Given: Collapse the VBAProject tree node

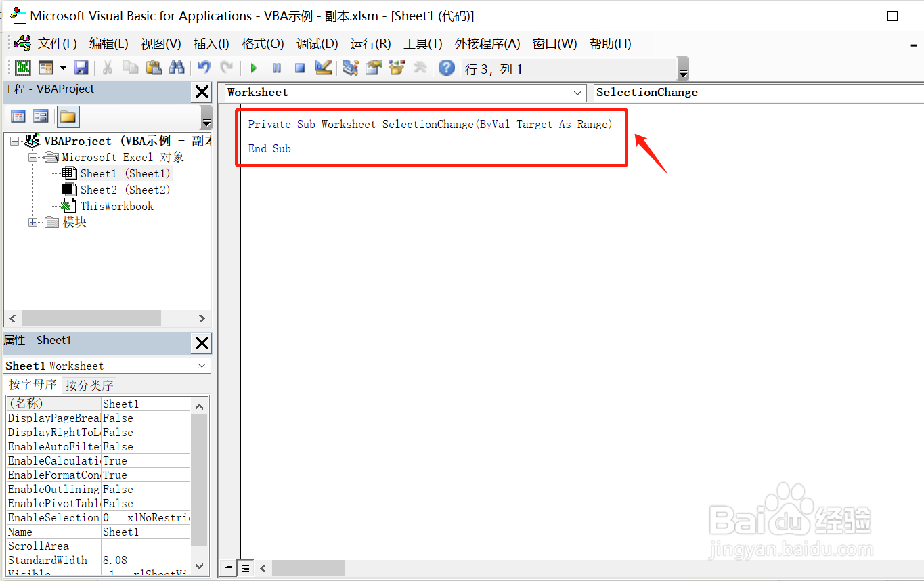Looking at the screenshot, I should pyautogui.click(x=14, y=141).
